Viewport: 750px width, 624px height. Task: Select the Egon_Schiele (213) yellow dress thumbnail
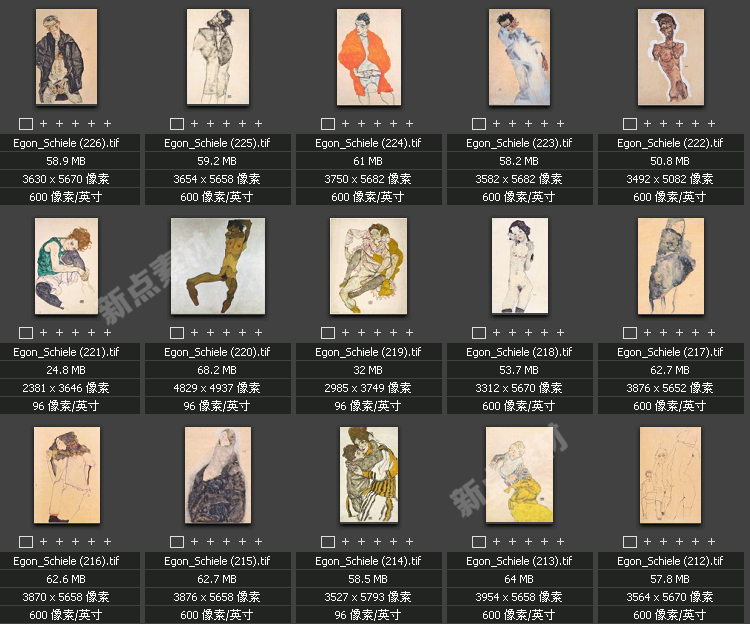519,475
